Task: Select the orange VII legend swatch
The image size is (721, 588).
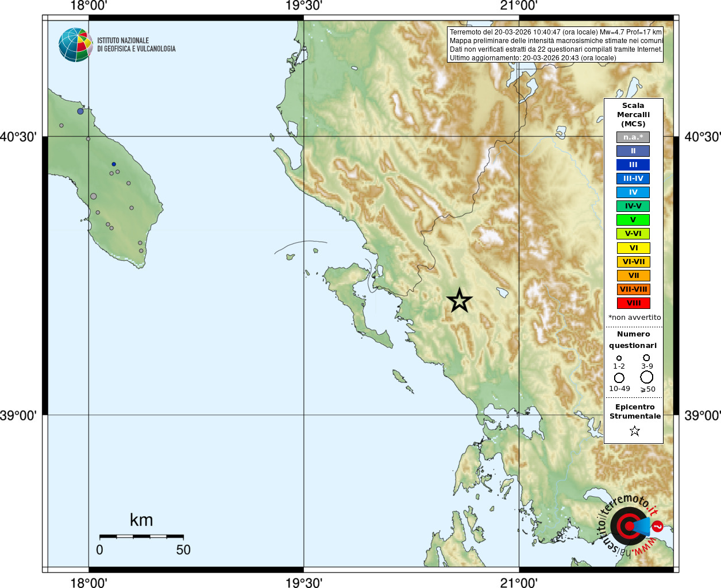Action: pyautogui.click(x=633, y=276)
